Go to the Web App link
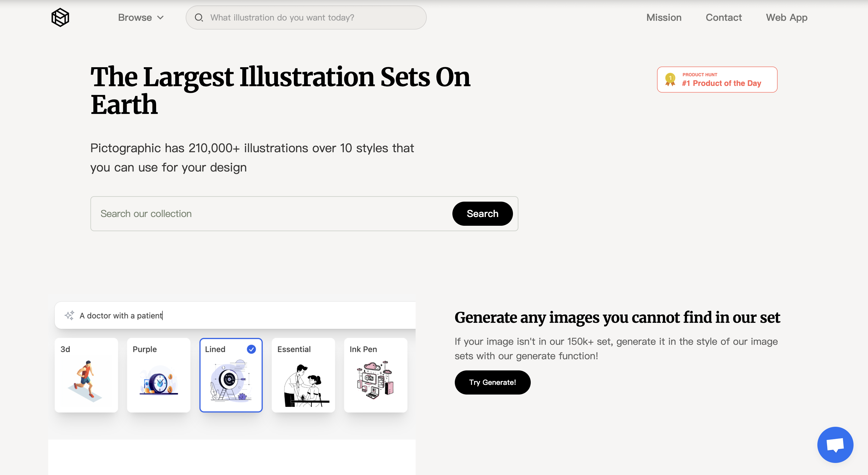The height and width of the screenshot is (475, 868). (x=786, y=17)
